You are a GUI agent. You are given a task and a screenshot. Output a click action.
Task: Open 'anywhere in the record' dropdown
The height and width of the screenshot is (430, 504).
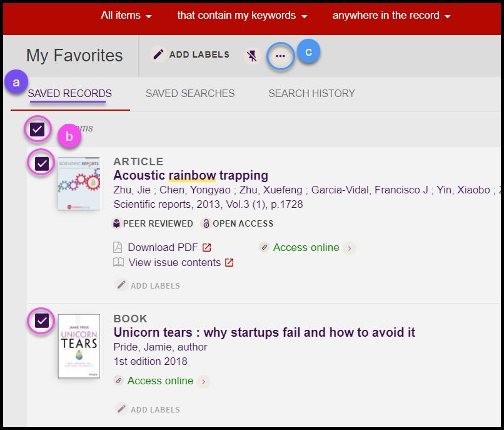[x=391, y=16]
